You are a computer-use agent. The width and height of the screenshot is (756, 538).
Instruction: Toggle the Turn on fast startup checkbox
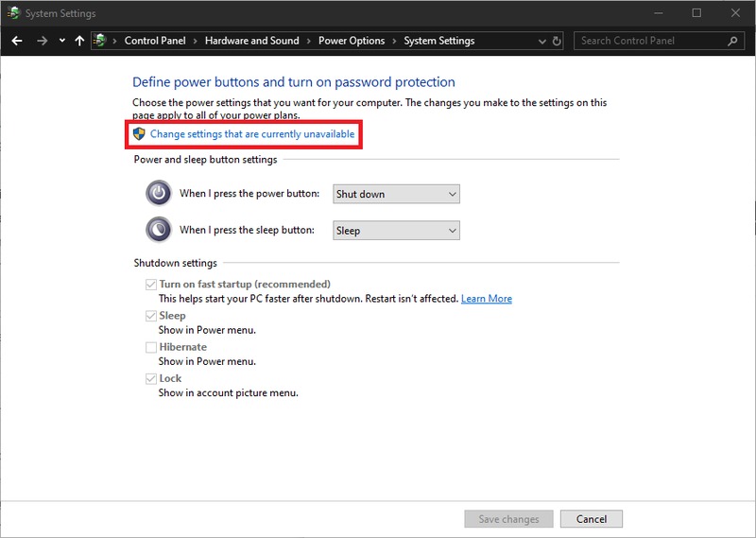point(151,285)
